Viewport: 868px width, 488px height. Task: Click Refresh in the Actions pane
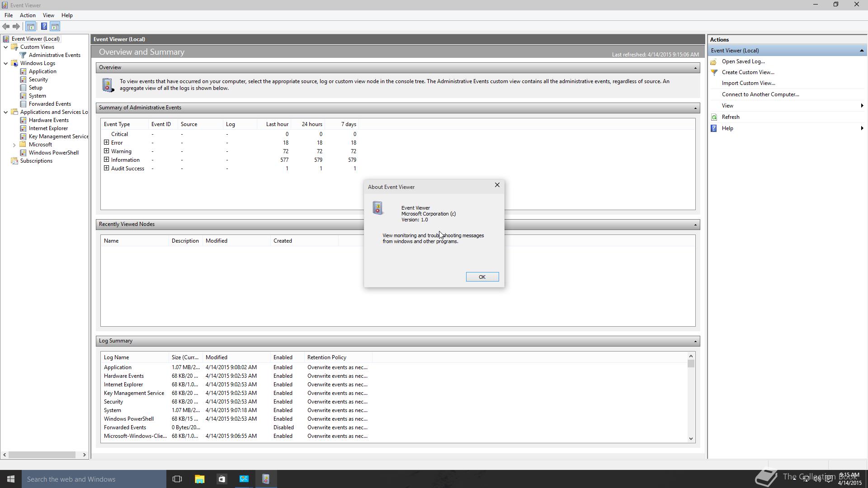(x=731, y=117)
